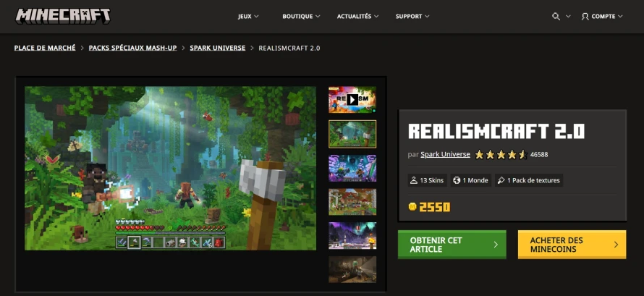Click the REALISMCRAFT 2.0 title heading

tap(496, 132)
